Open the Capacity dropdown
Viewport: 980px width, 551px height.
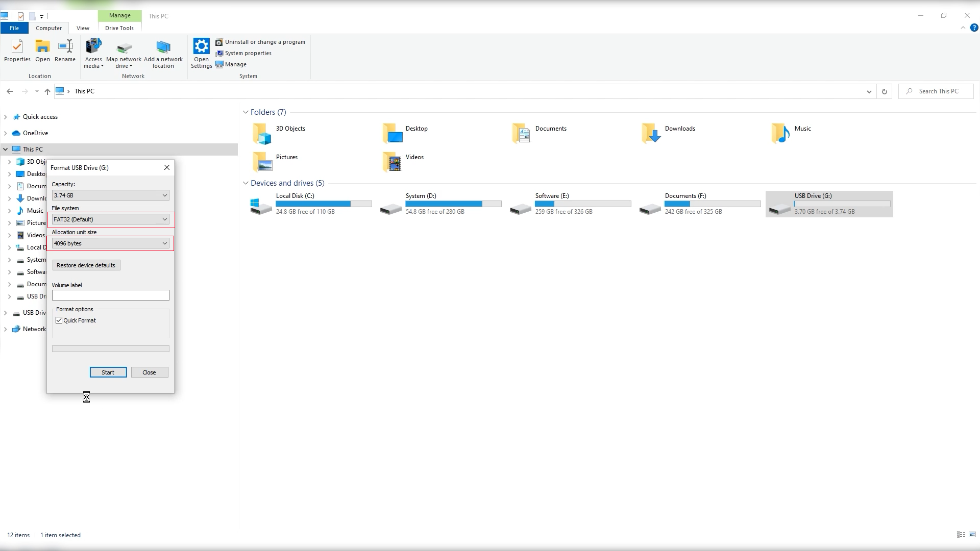point(111,195)
